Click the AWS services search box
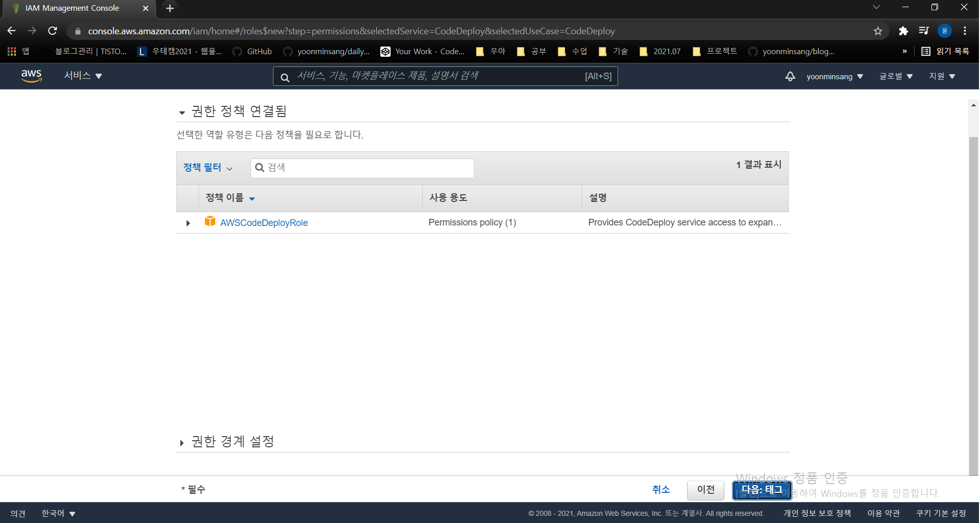Screen dimensions: 980x523 pyautogui.click(x=445, y=76)
